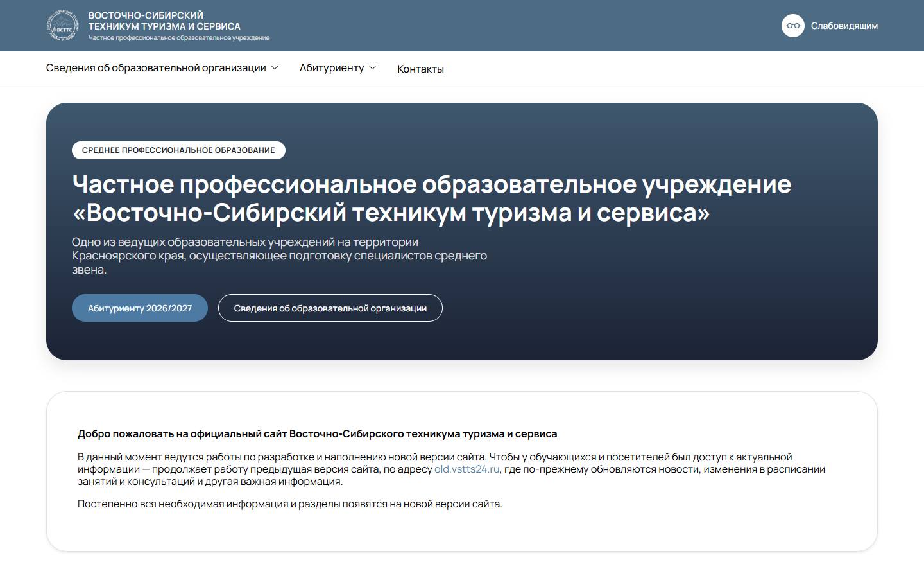Click the ВСТТС round logo emblem

(62, 26)
